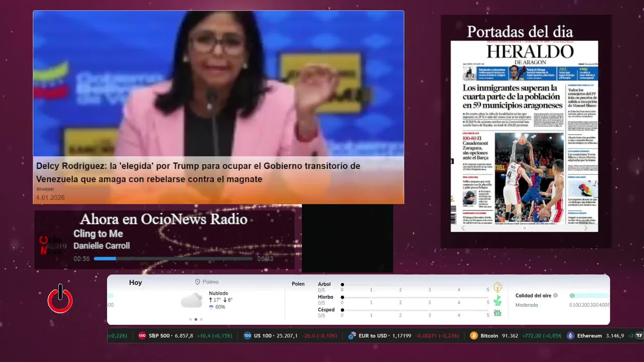This screenshot has height=362, width=644.
Task: Select the song title 'Cling to Me'
Action: click(98, 234)
